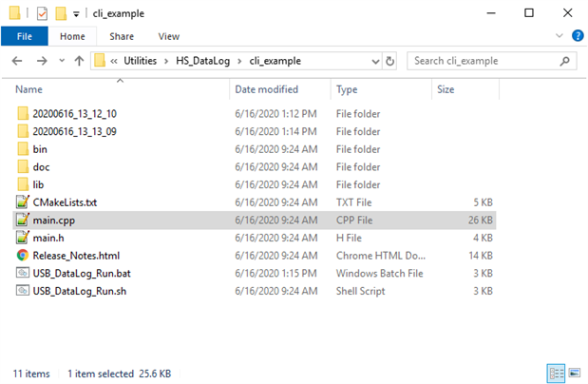Click the title bar folder icon

click(14, 13)
